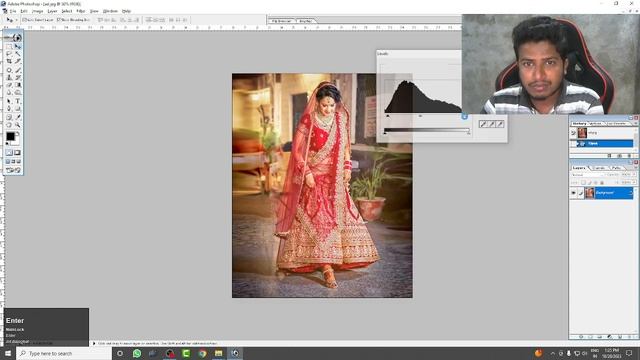This screenshot has width=640, height=360.
Task: Select the Crop tool
Action: [9, 61]
